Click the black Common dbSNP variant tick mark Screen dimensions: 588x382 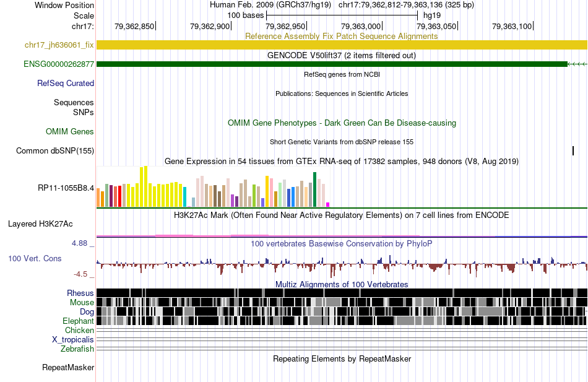pyautogui.click(x=573, y=150)
